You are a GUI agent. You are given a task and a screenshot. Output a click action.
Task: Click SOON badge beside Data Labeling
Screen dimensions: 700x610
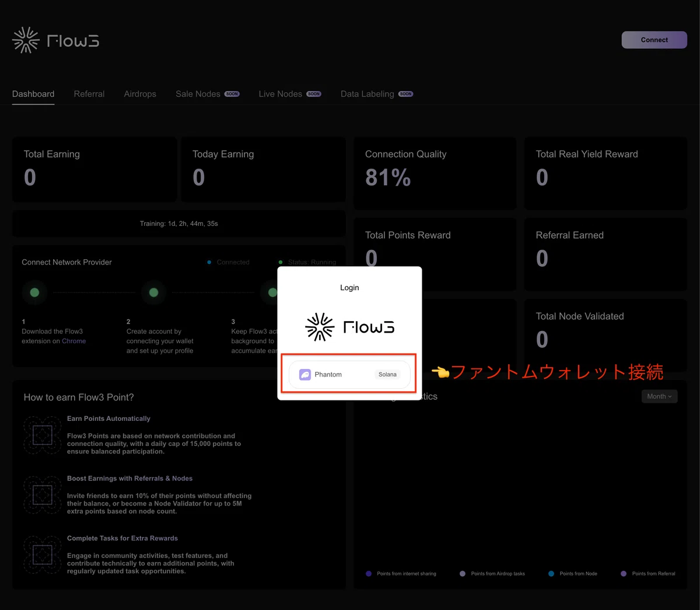click(406, 94)
